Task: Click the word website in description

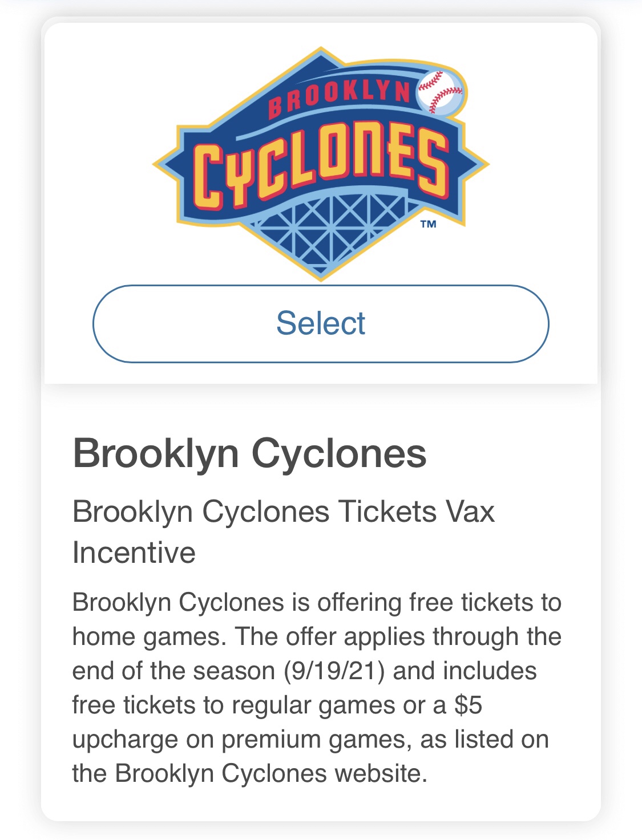Action: 381,774
